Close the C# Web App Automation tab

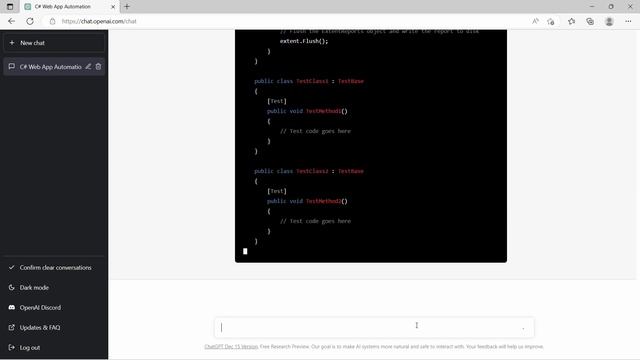113,7
